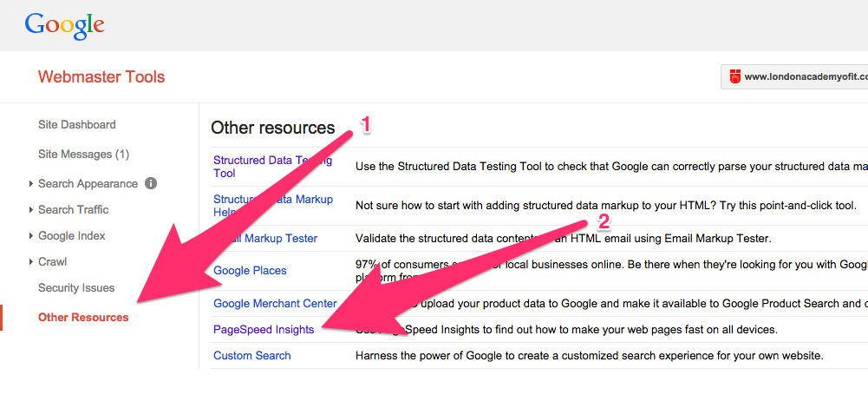This screenshot has width=868, height=395.
Task: Click the London Academy site favicon
Action: (x=735, y=77)
